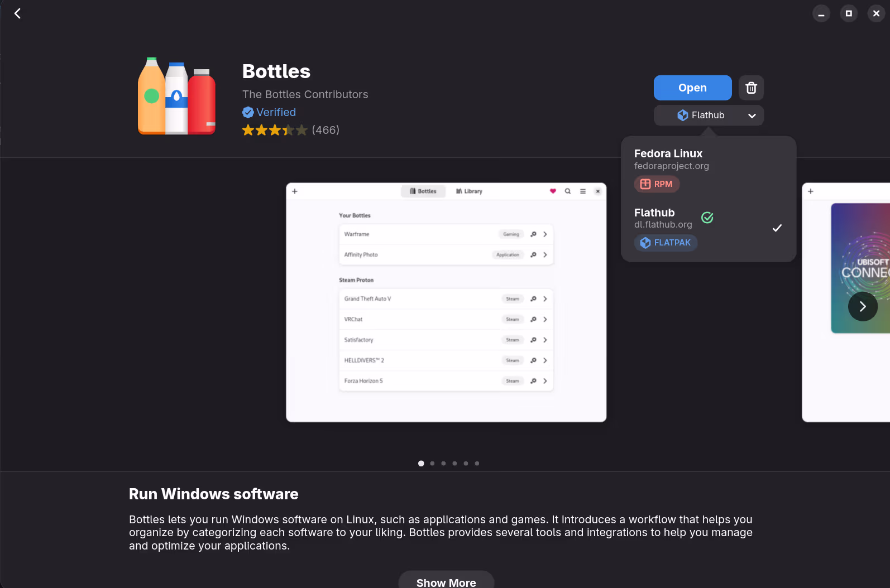Viewport: 890px width, 588px height.
Task: Click the RPM package badge
Action: click(x=657, y=184)
